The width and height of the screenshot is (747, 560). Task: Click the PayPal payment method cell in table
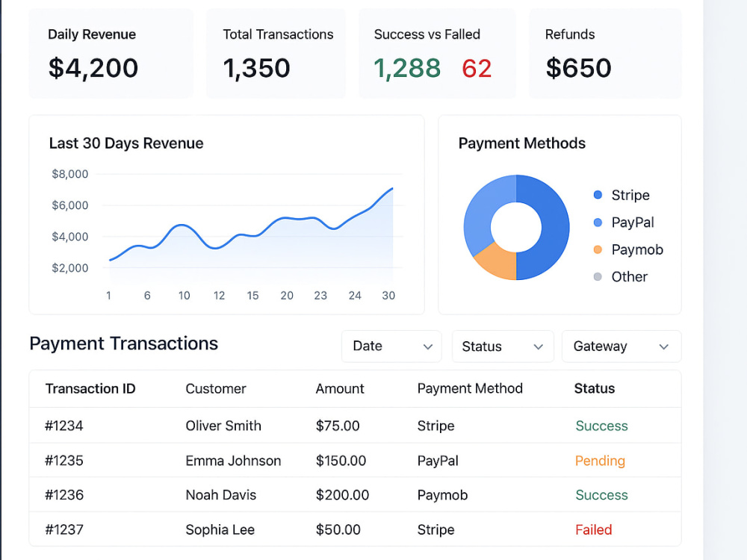(438, 461)
